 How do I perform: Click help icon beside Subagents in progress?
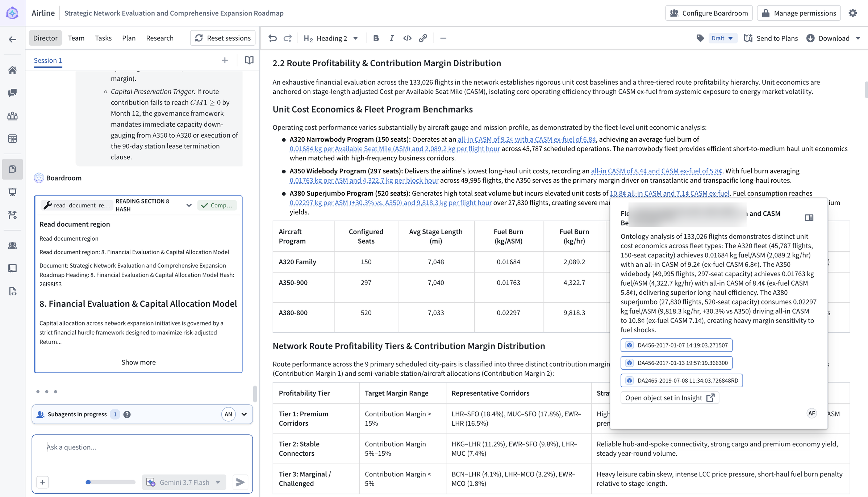tap(127, 414)
